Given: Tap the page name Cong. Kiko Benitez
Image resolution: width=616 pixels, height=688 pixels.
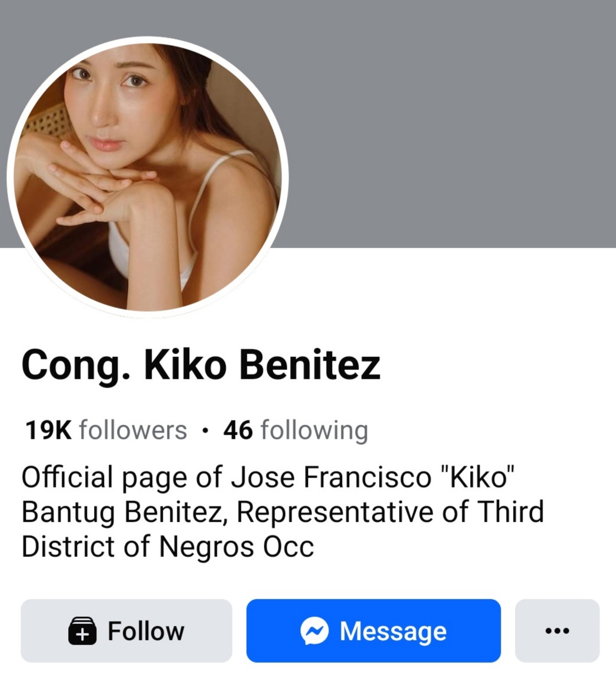Looking at the screenshot, I should point(201,365).
